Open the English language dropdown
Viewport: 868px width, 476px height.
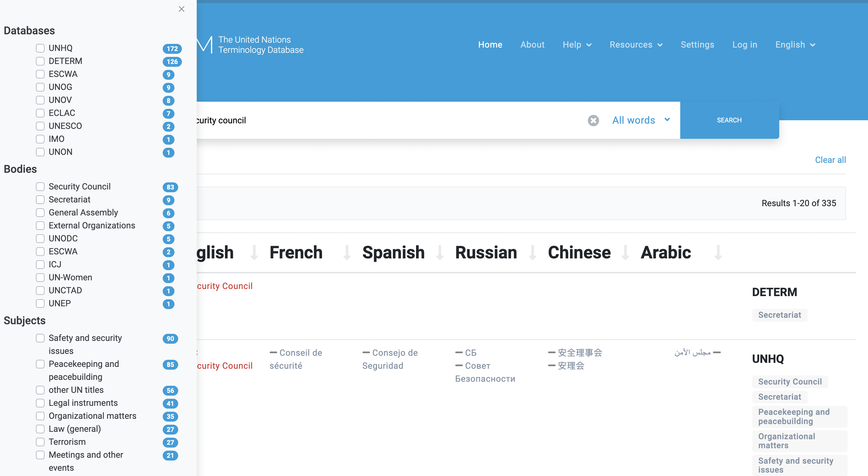click(795, 45)
